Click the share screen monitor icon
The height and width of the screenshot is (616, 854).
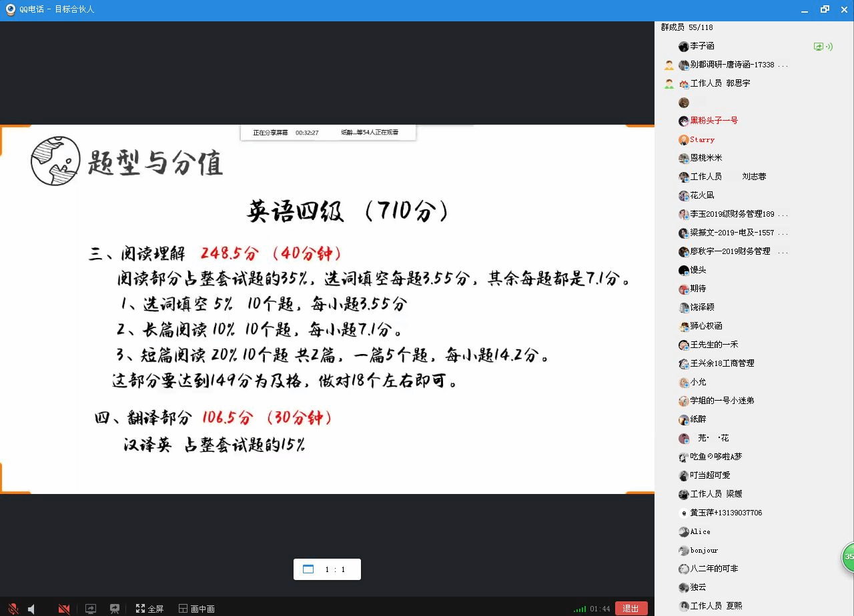point(91,609)
